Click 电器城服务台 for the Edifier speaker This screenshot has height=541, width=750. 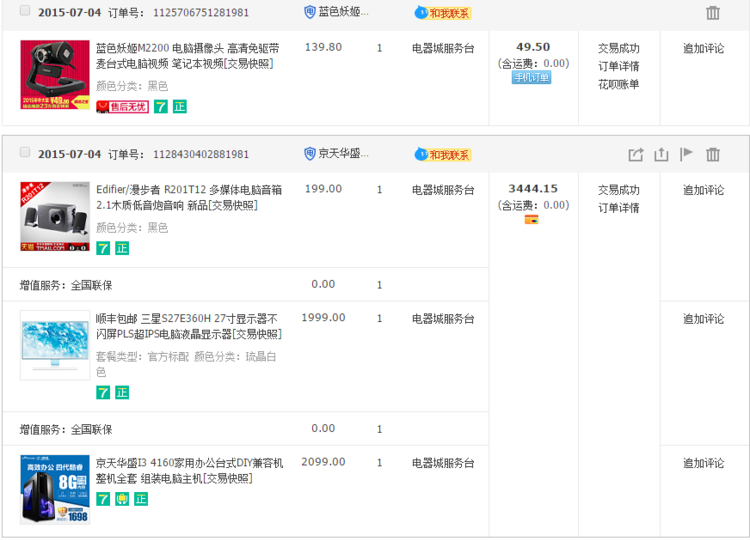click(443, 190)
